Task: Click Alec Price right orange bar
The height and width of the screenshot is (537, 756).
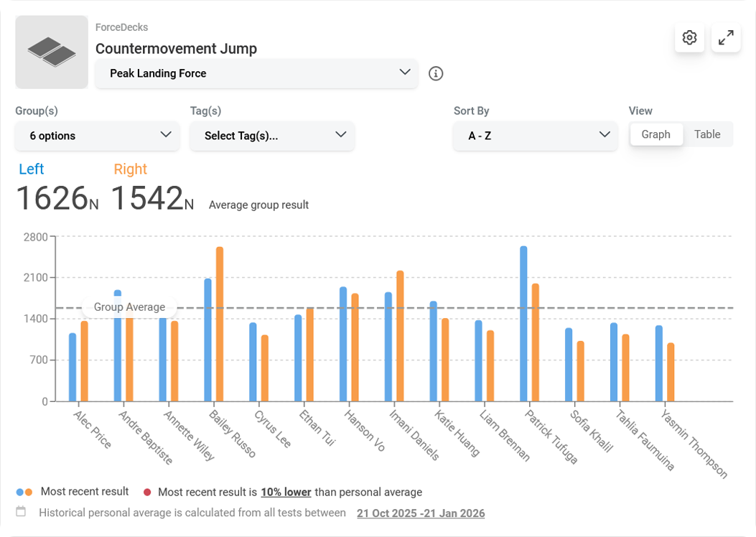Action: pos(85,361)
